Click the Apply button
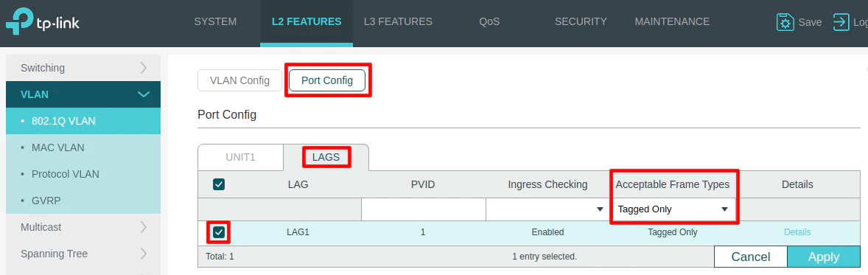This screenshot has height=275, width=868. coord(824,257)
